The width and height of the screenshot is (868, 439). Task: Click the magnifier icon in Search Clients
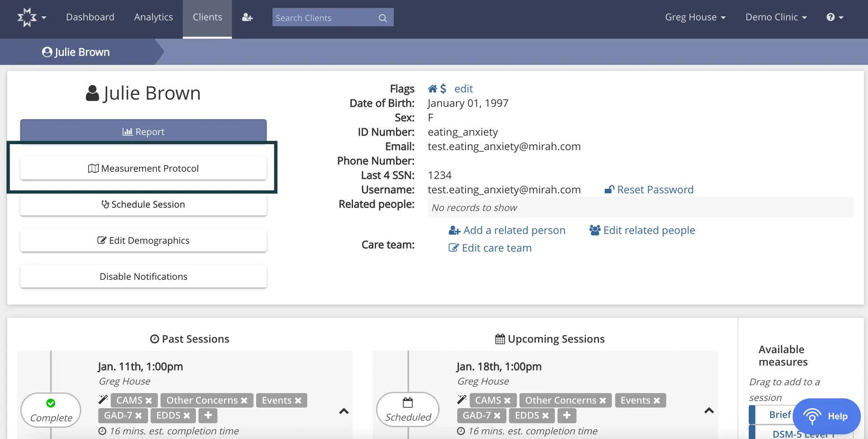(382, 17)
